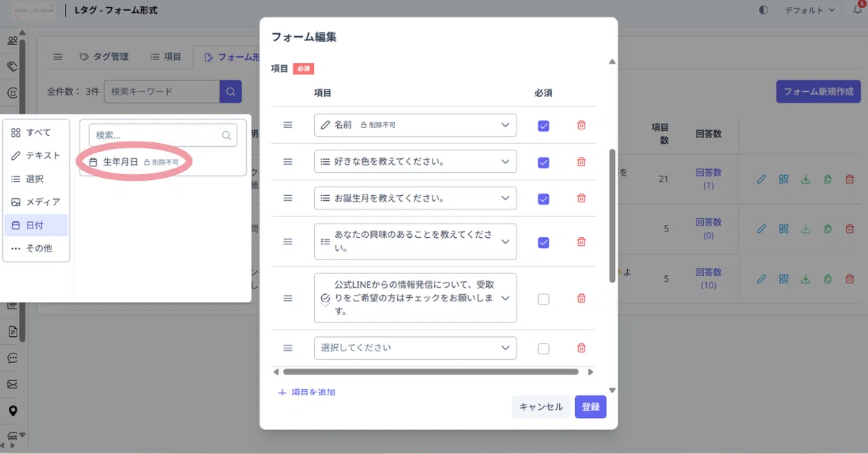868x454 pixels.
Task: Check required for 公式LINEからの情報発信
Action: [544, 299]
